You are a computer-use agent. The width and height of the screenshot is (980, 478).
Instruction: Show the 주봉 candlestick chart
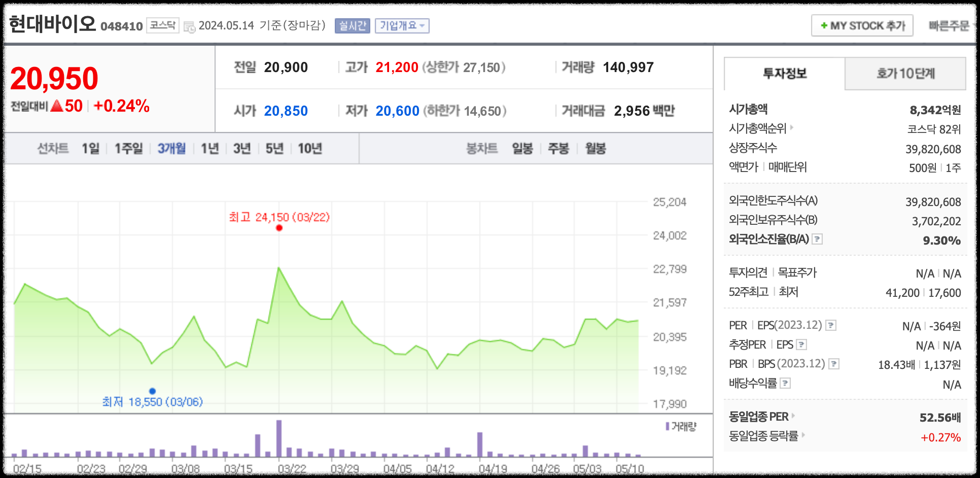point(558,149)
